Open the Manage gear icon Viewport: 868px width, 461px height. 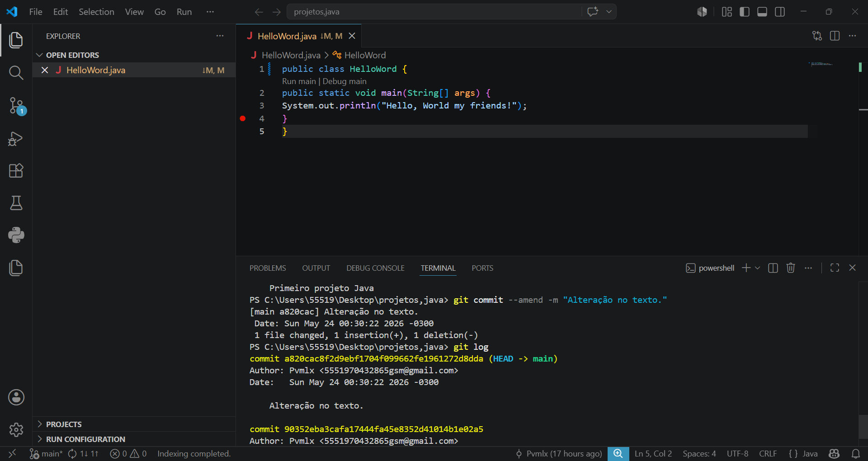click(16, 429)
